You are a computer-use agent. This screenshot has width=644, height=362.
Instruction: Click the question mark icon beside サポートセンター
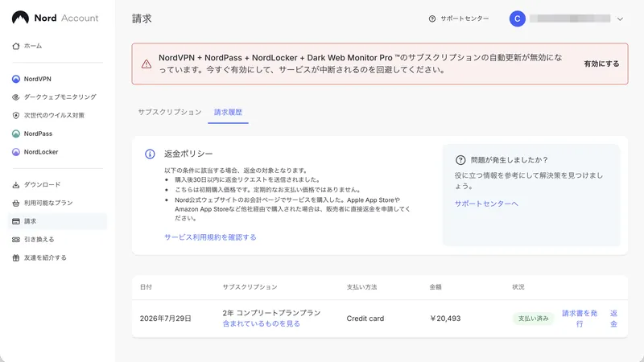point(432,19)
